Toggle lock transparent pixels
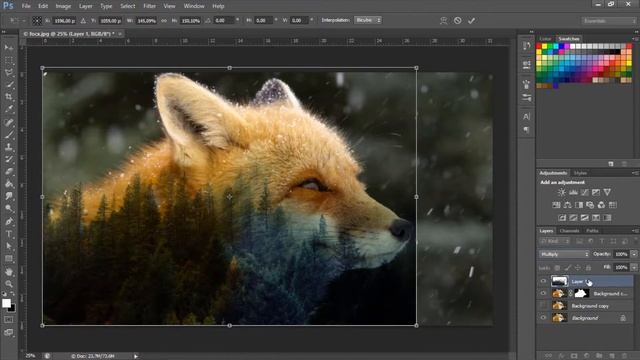The image size is (640, 360). point(558,268)
